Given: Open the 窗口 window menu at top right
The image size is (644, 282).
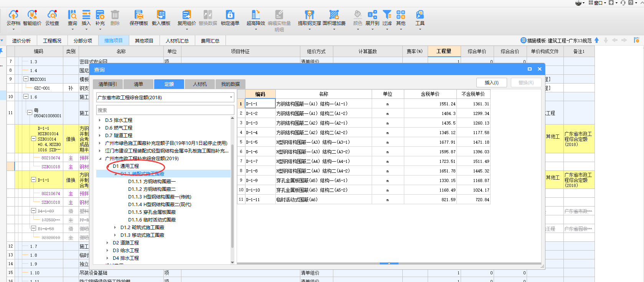Looking at the screenshot, I should [597, 3].
